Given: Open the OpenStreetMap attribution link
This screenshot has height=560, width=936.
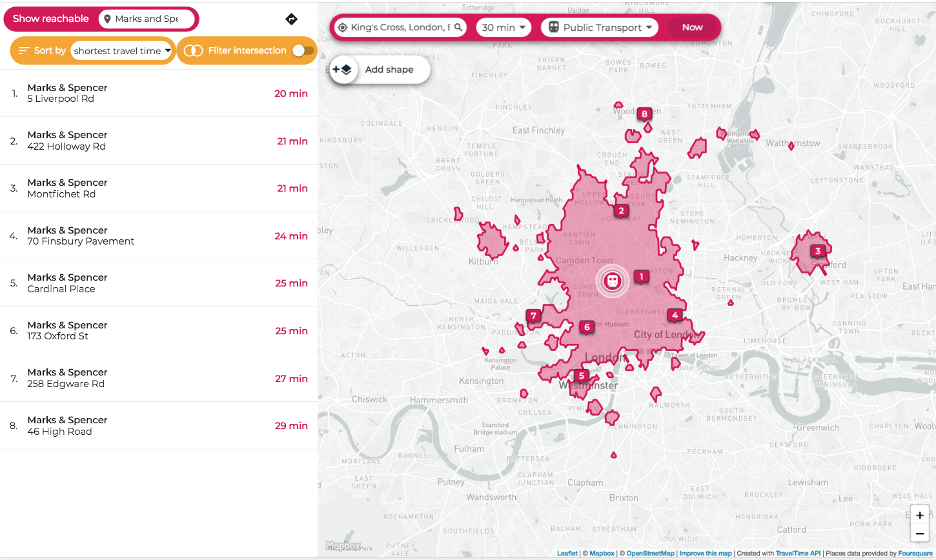Looking at the screenshot, I should [x=650, y=554].
